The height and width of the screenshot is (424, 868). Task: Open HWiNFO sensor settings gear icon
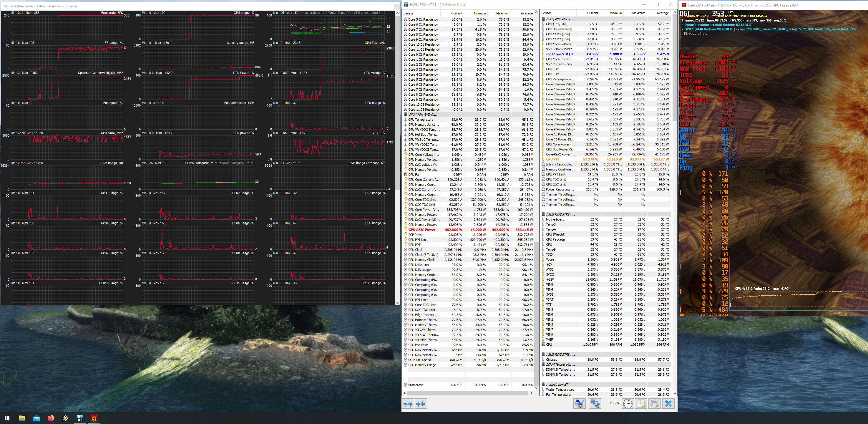[654, 403]
